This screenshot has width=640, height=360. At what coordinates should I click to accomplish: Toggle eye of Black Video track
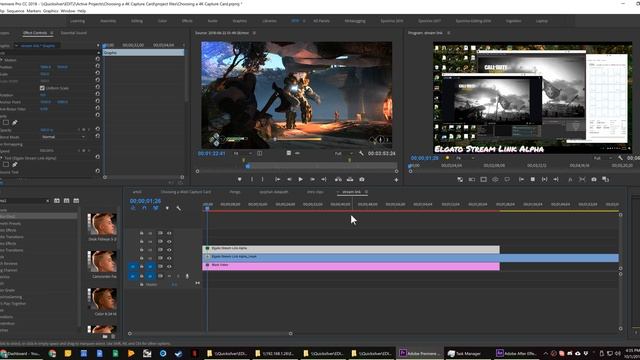click(169, 266)
